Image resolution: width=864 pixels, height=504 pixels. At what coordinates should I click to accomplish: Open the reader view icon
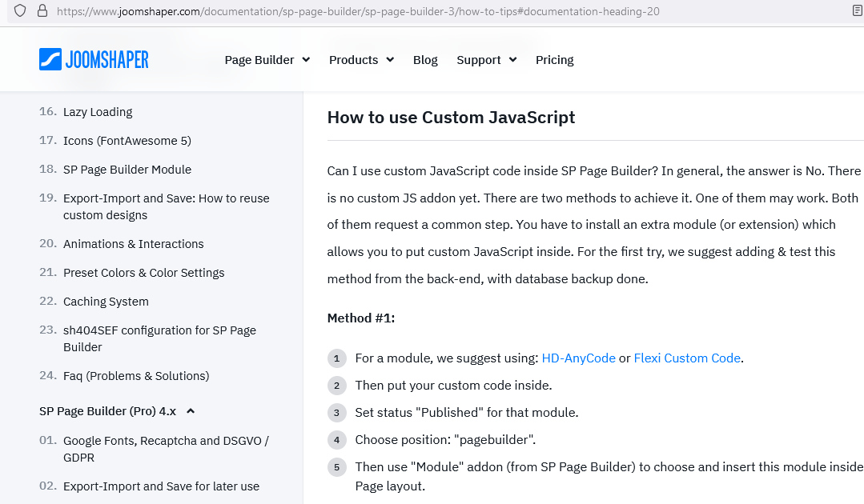[x=858, y=11]
